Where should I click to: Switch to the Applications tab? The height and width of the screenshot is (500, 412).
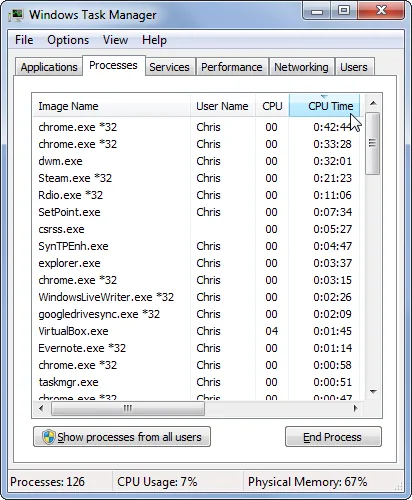point(49,67)
